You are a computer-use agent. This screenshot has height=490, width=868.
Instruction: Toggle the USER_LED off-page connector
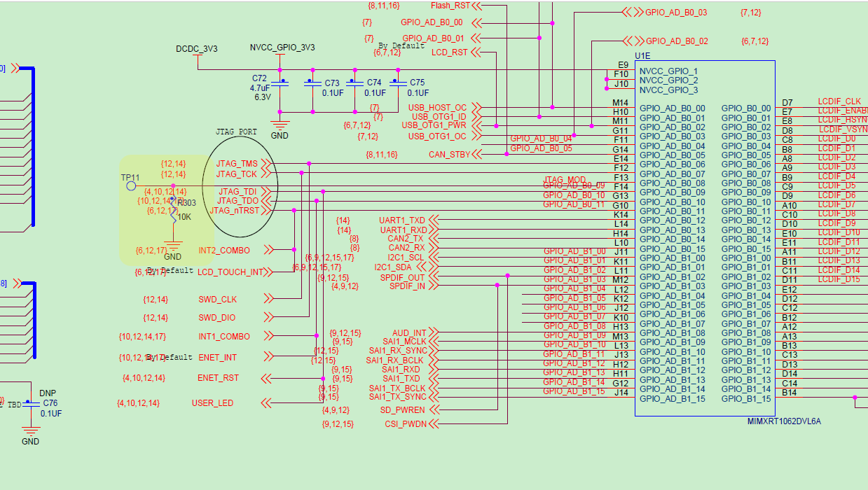pyautogui.click(x=266, y=403)
